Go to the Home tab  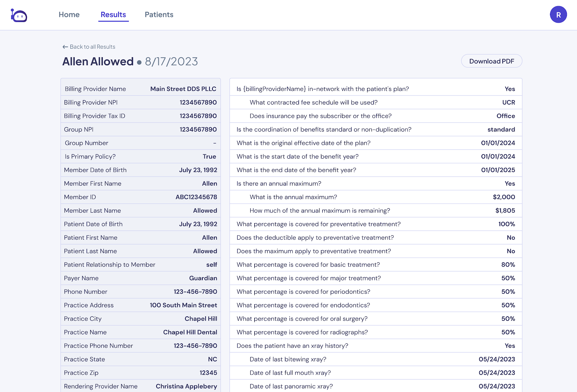coord(69,15)
